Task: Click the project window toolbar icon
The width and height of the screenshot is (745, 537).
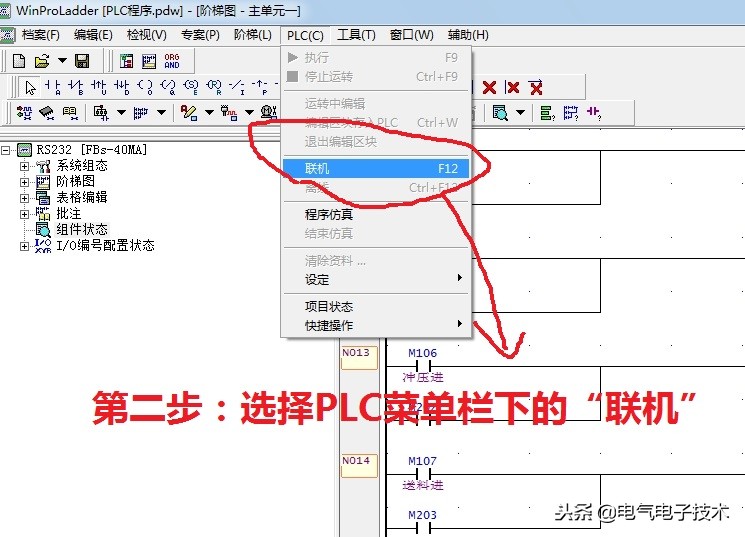Action: coord(126,61)
